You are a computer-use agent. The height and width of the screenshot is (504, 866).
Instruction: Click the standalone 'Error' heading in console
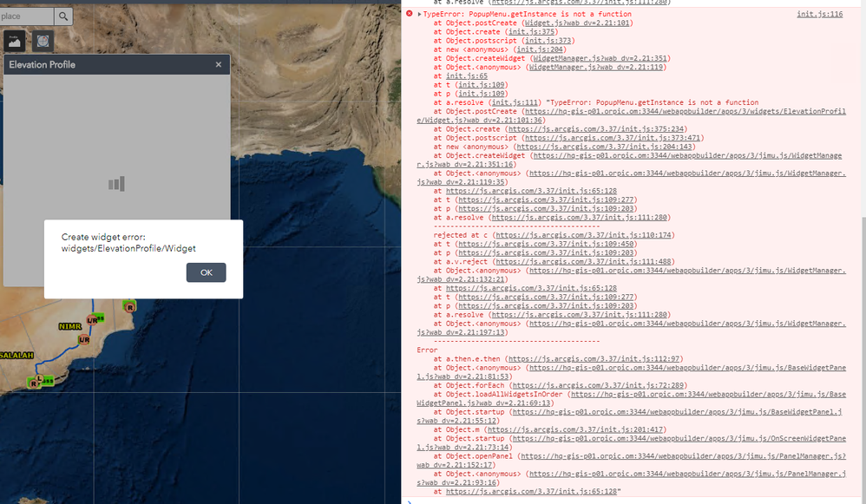coord(427,350)
